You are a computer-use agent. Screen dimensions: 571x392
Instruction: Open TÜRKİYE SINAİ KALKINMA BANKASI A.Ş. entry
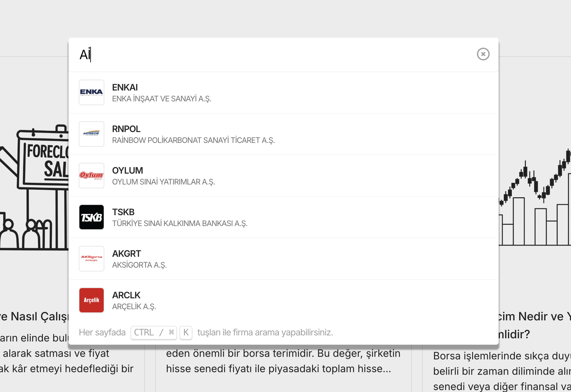180,223
